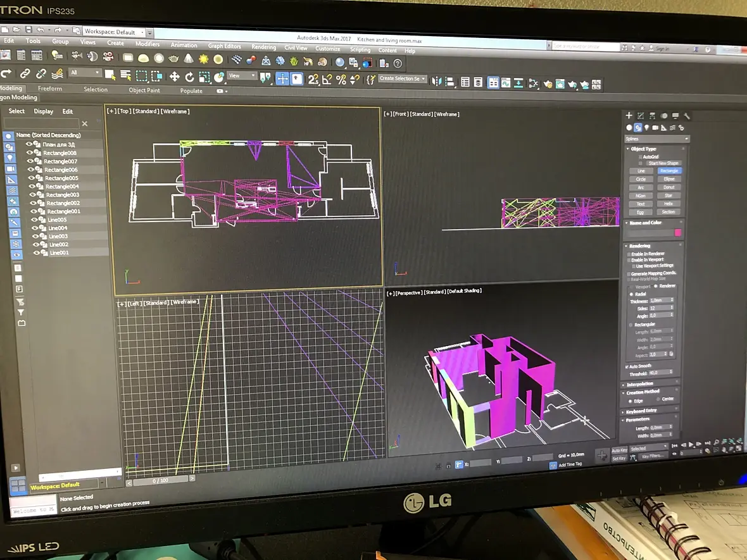Choose Rectangular Selection Region tool
Image resolution: width=747 pixels, height=560 pixels.
(141, 76)
